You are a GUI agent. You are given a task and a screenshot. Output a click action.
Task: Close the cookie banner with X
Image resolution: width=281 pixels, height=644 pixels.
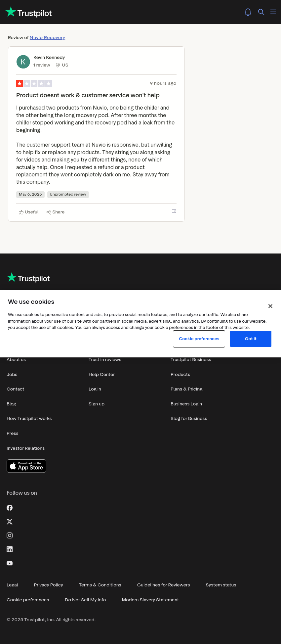[x=270, y=306]
